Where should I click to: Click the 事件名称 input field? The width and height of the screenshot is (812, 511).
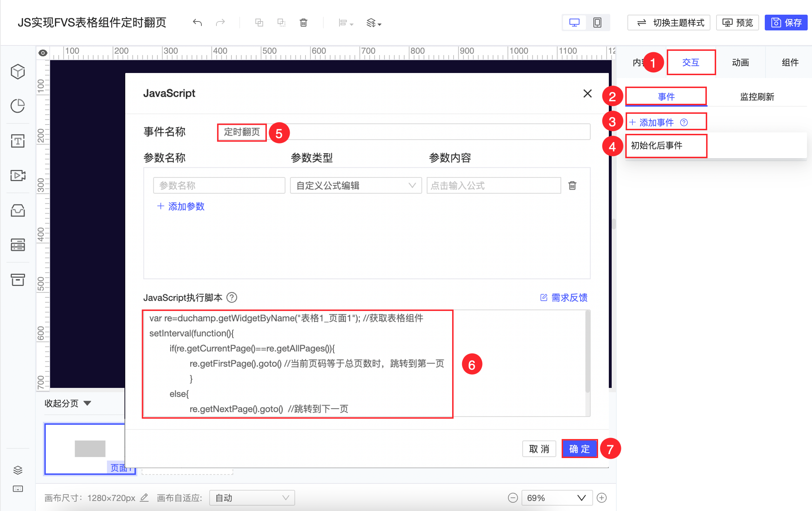tap(403, 132)
